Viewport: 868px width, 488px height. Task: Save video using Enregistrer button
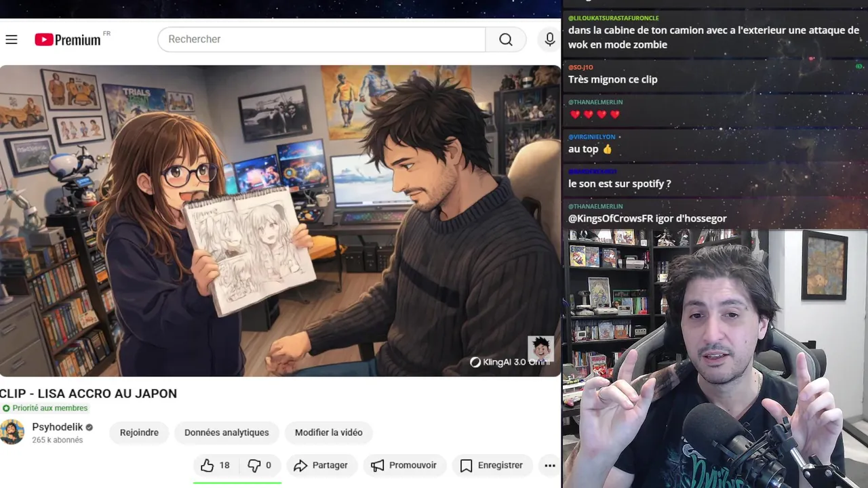(x=492, y=465)
